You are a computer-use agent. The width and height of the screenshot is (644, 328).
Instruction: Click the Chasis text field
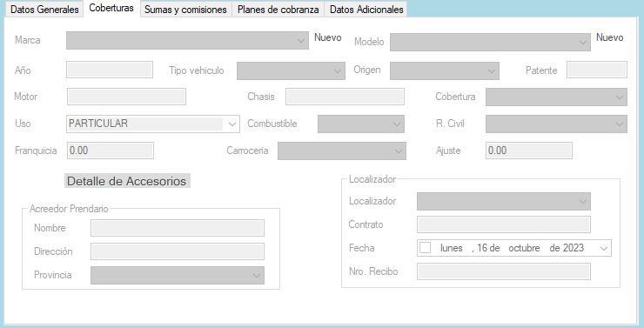pyautogui.click(x=345, y=97)
